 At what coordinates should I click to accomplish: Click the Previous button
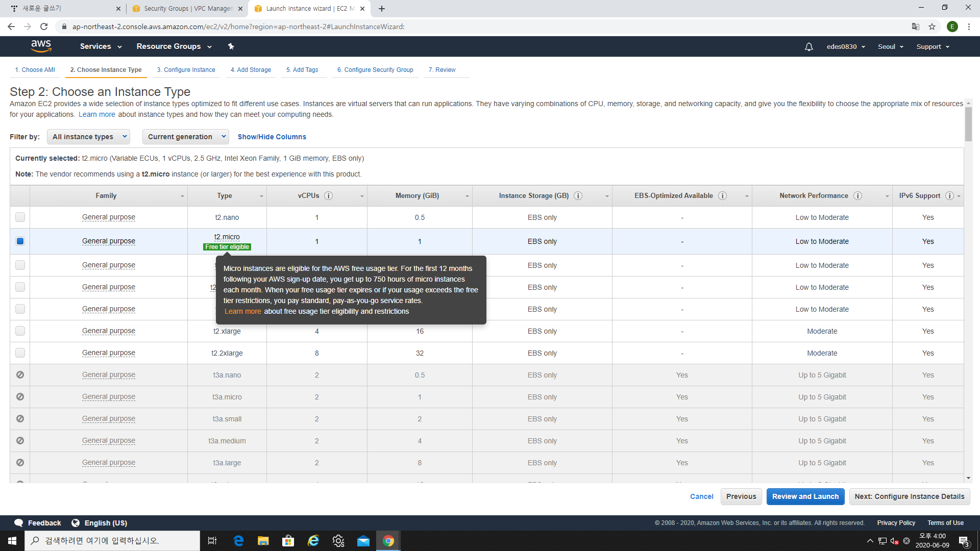741,496
